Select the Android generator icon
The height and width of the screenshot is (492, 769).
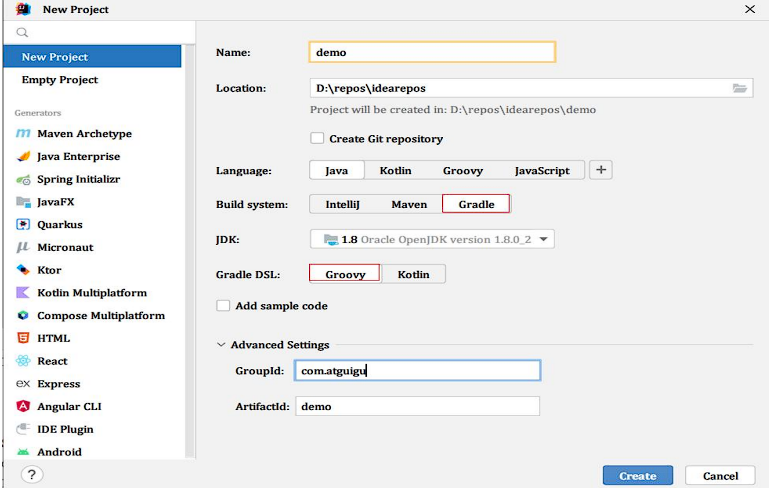coord(23,452)
